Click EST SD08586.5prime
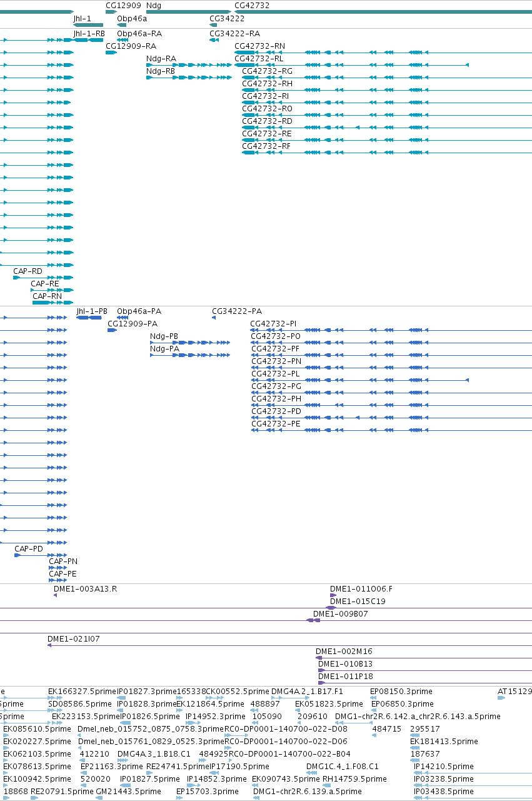532x801 pixels. click(x=79, y=703)
